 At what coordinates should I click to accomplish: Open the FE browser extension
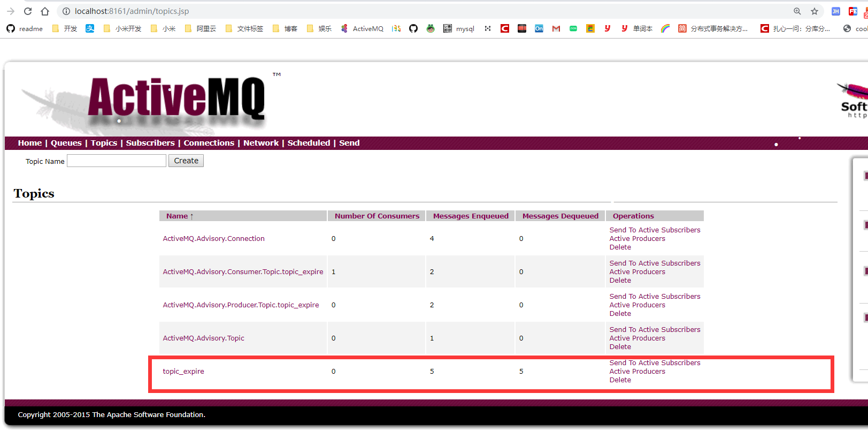pos(853,11)
